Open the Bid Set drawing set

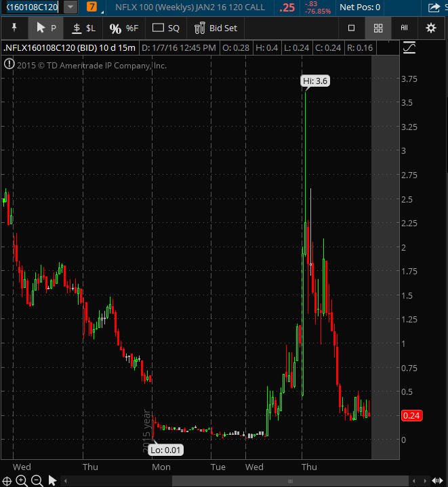[216, 28]
